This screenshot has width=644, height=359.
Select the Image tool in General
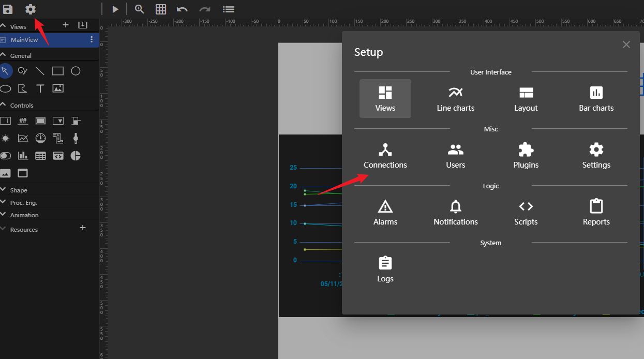point(58,88)
